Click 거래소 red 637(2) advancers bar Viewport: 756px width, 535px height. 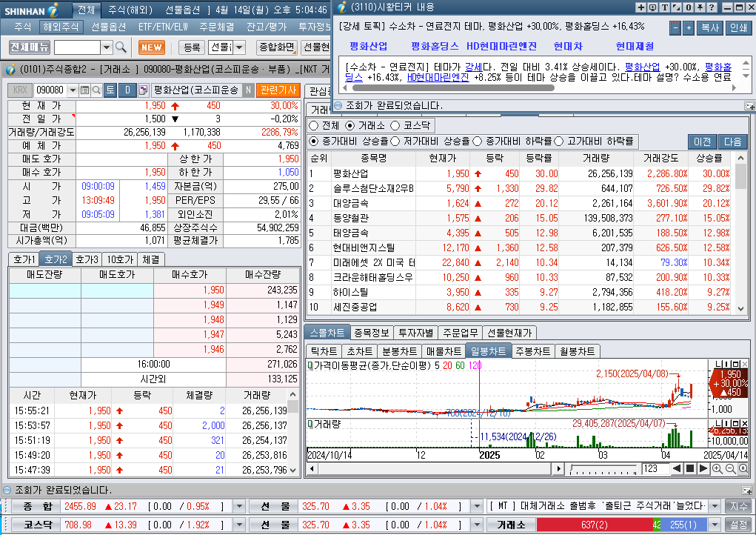594,525
